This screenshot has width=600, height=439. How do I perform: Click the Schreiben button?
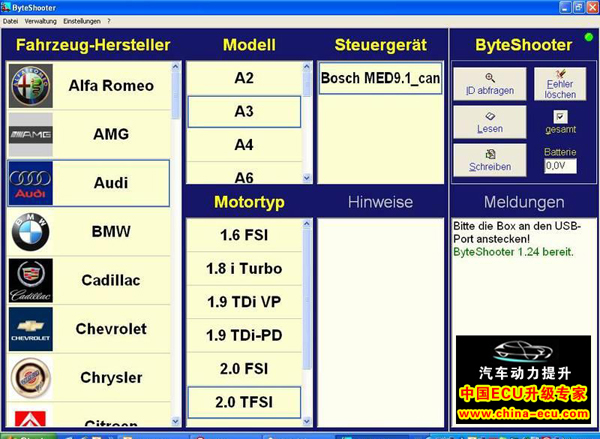click(490, 160)
